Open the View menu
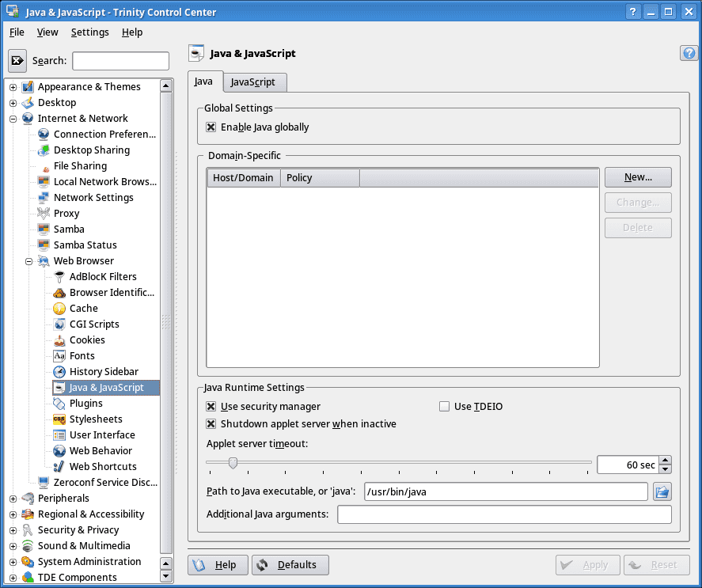Viewport: 702px width, 588px height. pyautogui.click(x=47, y=32)
